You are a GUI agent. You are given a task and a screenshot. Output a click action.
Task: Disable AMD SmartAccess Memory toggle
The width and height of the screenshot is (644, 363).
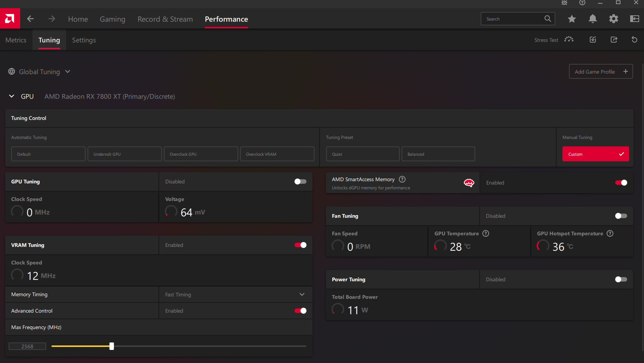tap(621, 183)
